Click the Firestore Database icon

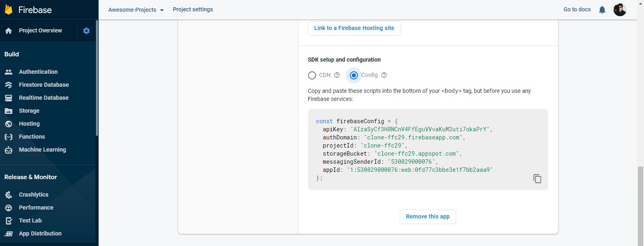[9, 85]
